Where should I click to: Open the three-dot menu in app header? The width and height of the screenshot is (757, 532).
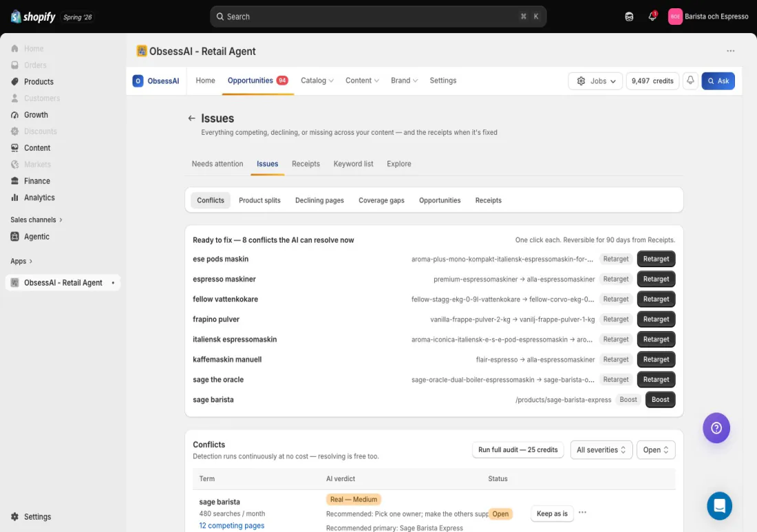point(730,51)
